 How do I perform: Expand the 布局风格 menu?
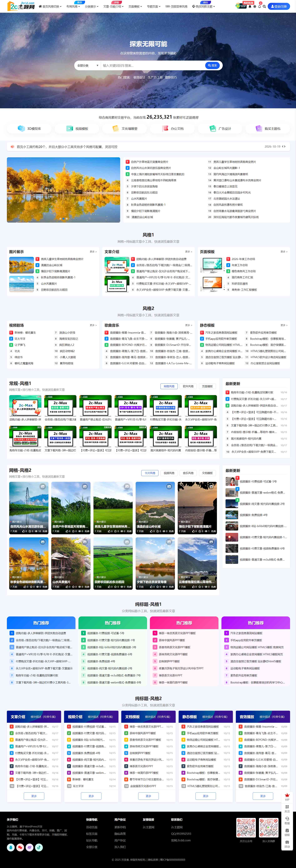[73, 6]
